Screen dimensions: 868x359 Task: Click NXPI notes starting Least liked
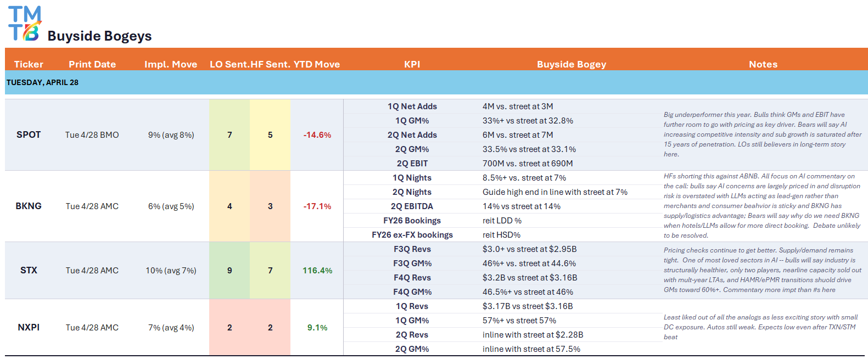coord(761,327)
